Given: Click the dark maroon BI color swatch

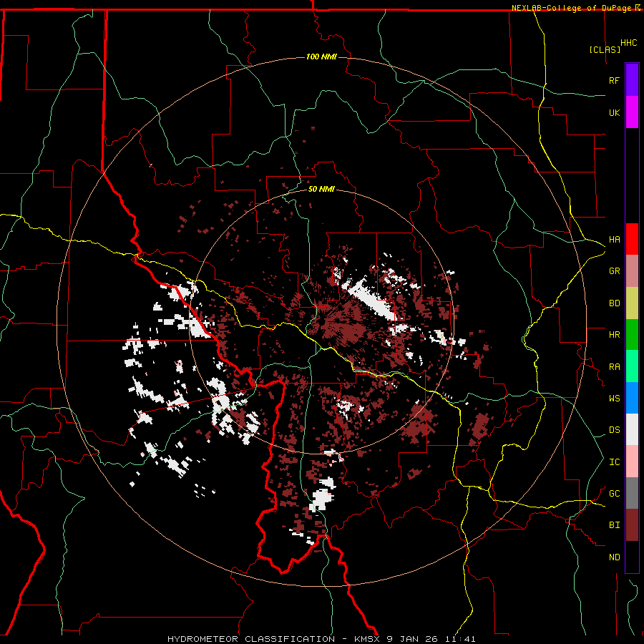Looking at the screenshot, I should (x=632, y=525).
